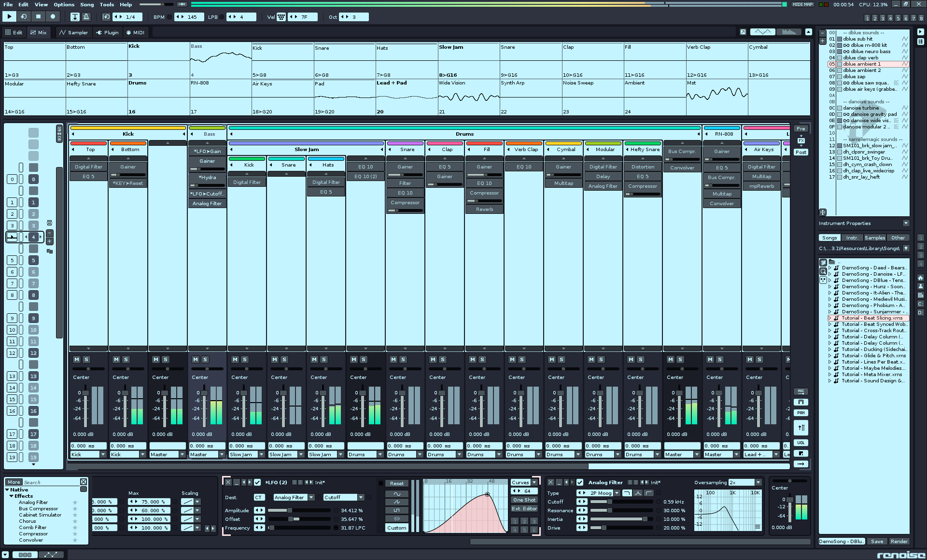Click the Render button
Viewport: 927px width, 560px height.
[x=899, y=541]
